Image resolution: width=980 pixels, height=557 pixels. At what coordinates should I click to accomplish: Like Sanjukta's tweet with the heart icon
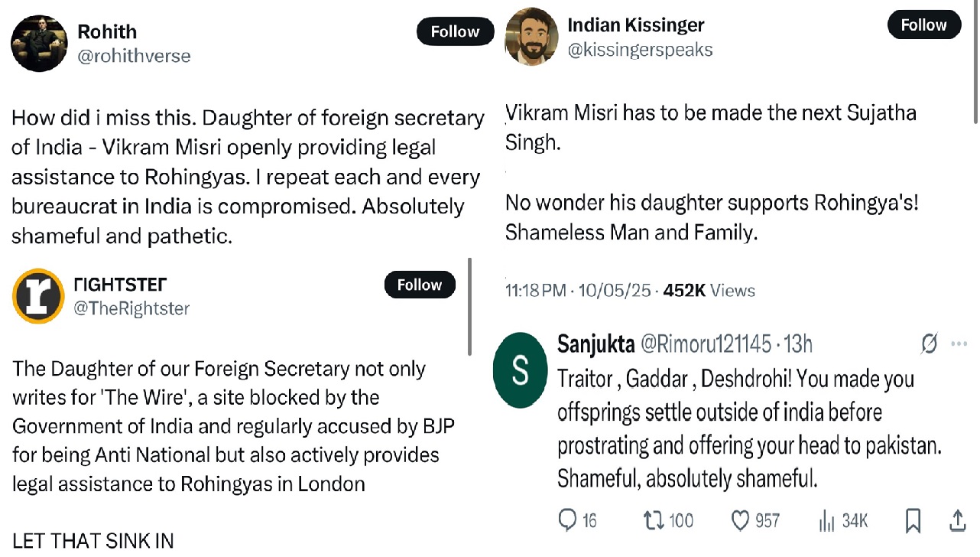(x=740, y=521)
